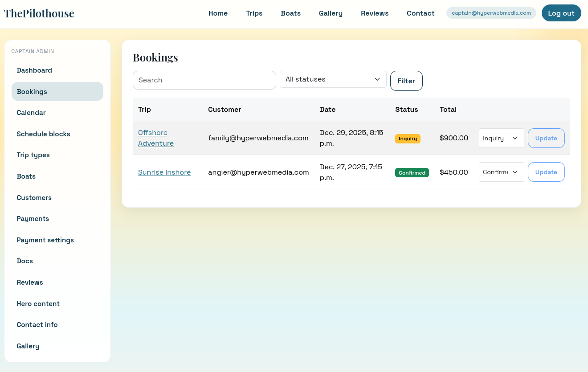This screenshot has width=588, height=372.
Task: Go to the Trip types section
Action: pos(33,155)
